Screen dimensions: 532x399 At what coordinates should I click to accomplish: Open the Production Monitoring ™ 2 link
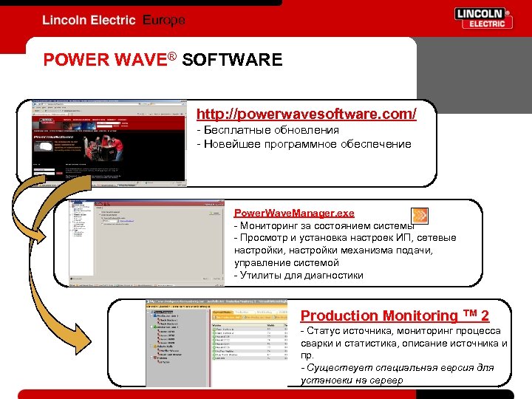point(395,316)
